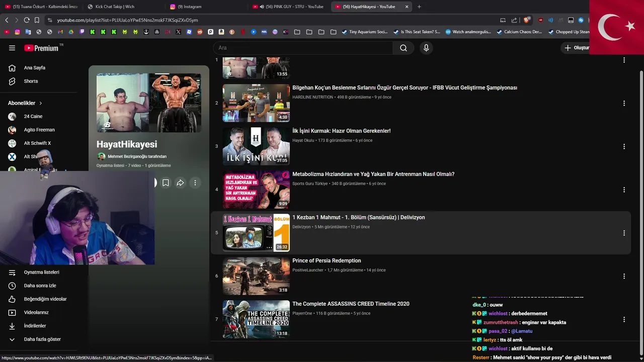Viewport: 644px width, 362px height.
Task: Click the Is This Seat Taken bookmark
Action: (x=417, y=32)
